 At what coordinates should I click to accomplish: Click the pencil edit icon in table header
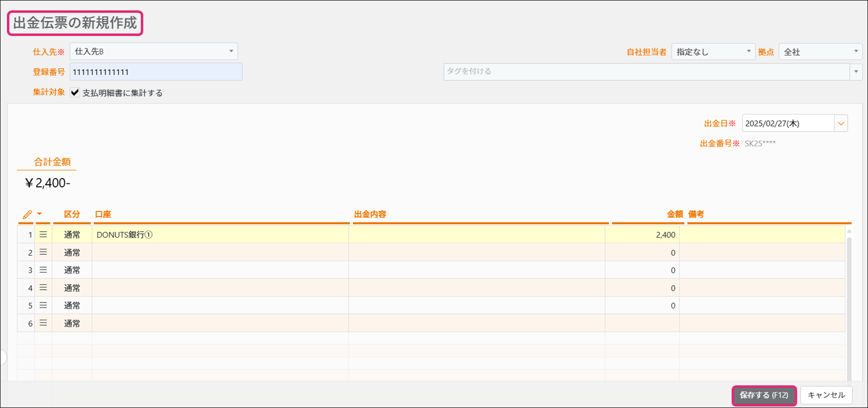pos(27,214)
